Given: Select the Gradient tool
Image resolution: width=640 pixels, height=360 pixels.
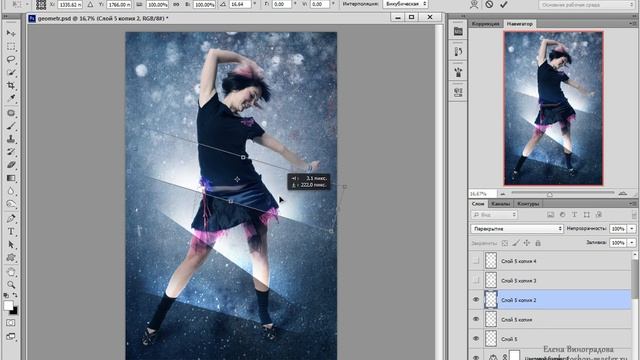Looking at the screenshot, I should (x=11, y=178).
